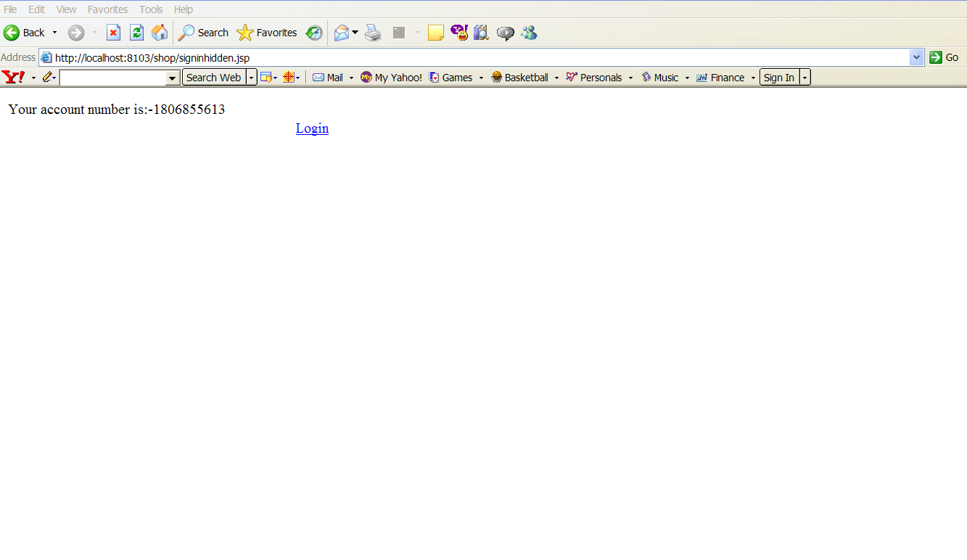Open the History clock icon
Screen dimensions: 967x560
(313, 33)
